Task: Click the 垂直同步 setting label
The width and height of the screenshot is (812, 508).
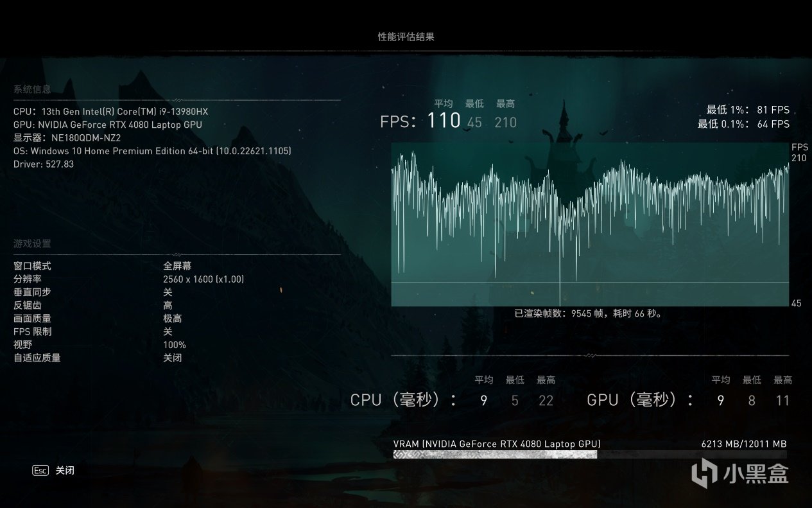Action: (32, 292)
